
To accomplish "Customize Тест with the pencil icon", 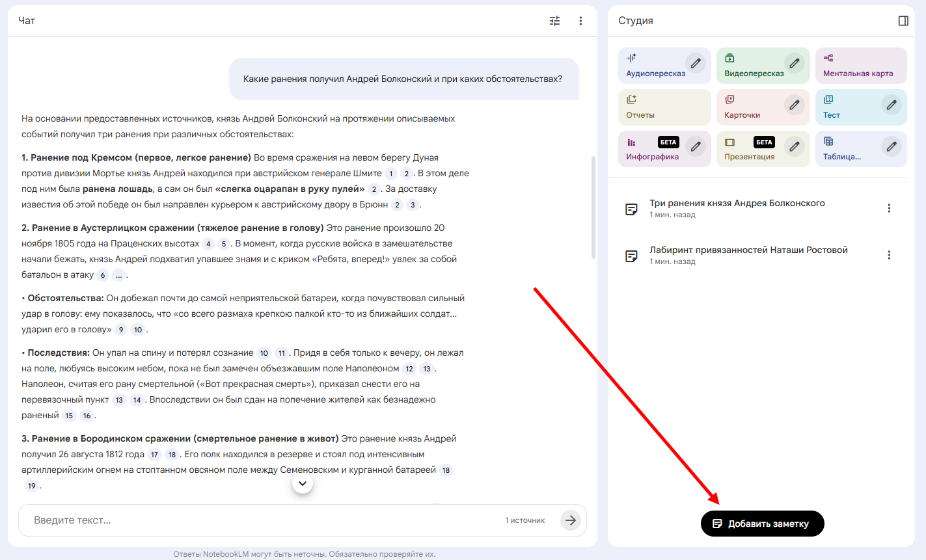I will click(892, 105).
